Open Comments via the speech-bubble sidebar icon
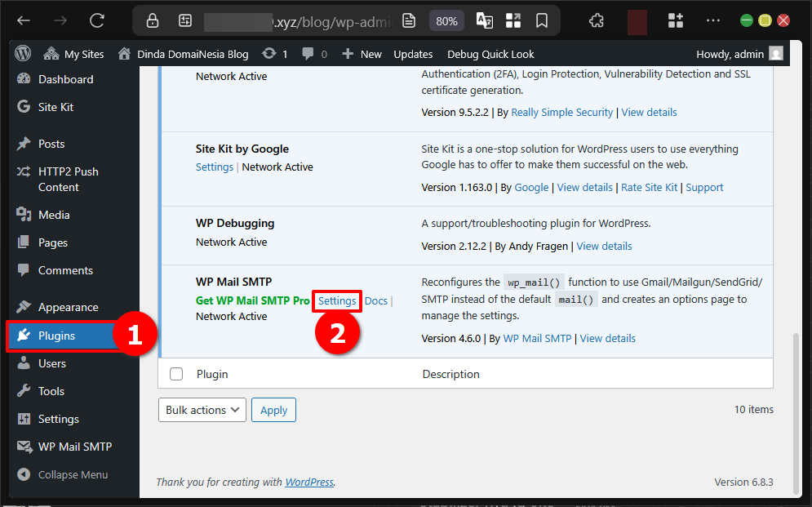The width and height of the screenshot is (812, 507). (23, 270)
